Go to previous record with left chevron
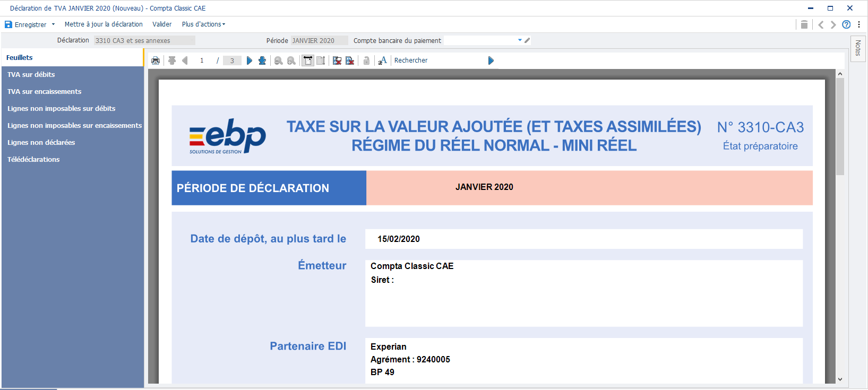 [821, 24]
